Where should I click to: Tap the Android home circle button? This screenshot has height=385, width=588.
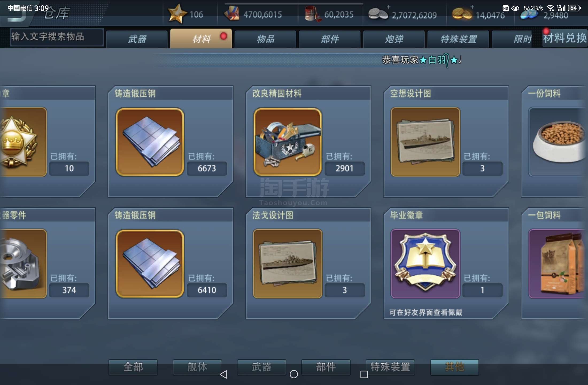point(294,374)
